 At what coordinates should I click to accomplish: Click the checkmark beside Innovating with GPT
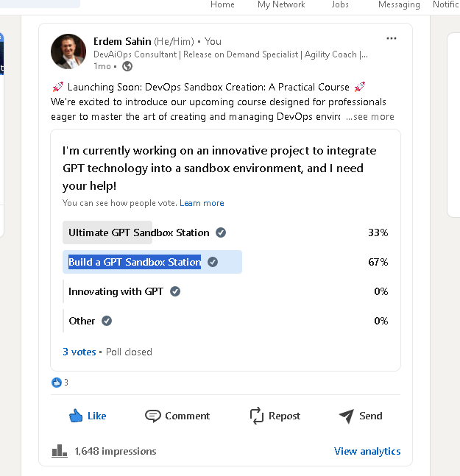[175, 291]
